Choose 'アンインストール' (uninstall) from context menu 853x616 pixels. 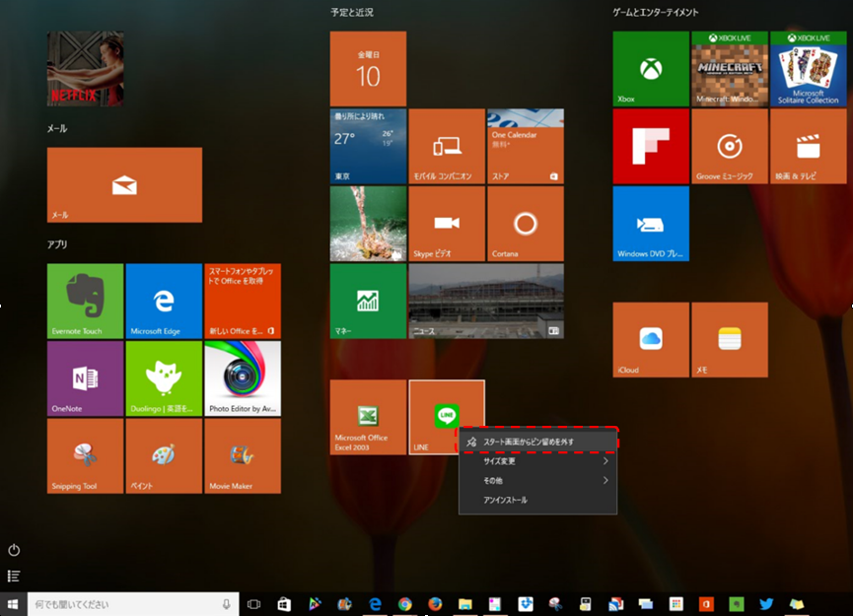[538, 500]
